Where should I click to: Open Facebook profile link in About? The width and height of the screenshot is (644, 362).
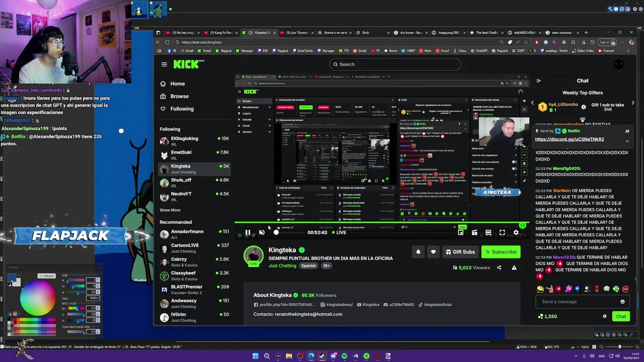point(286,305)
